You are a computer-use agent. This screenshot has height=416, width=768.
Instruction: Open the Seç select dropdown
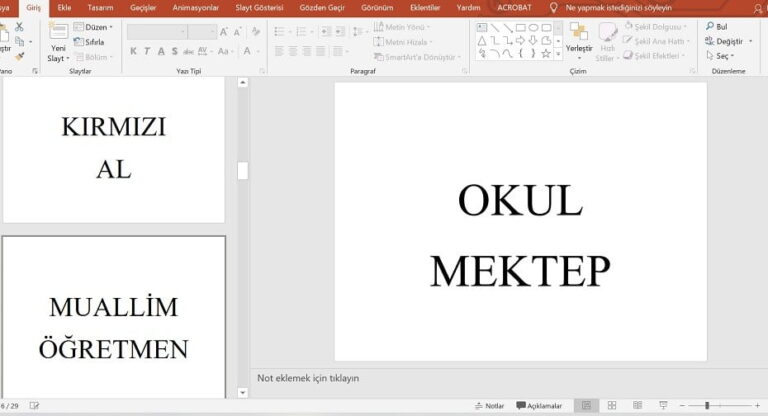(720, 56)
